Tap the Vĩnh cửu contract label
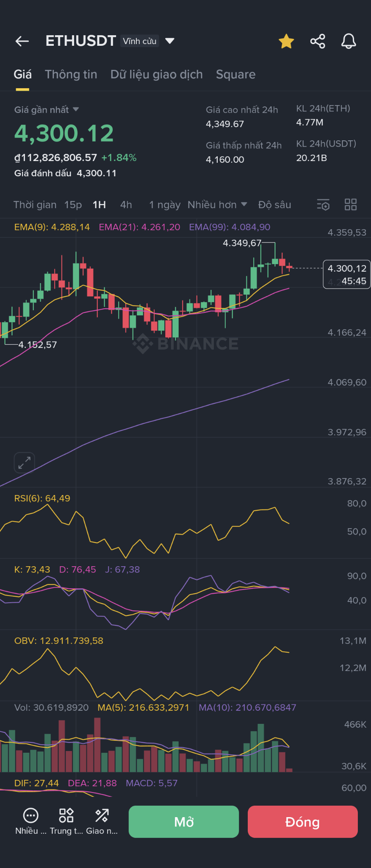Viewport: 371px width, 868px height. click(140, 41)
